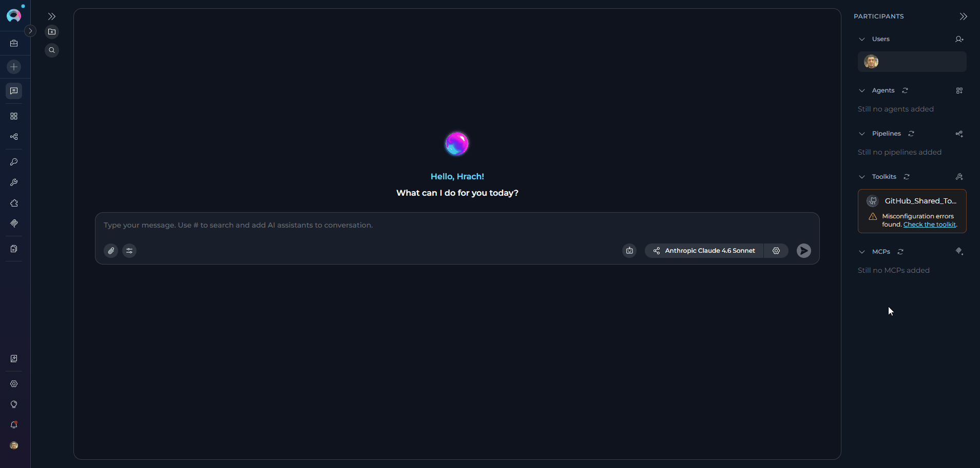Image resolution: width=980 pixels, height=468 pixels.
Task: Click the puzzle-piece toolkits icon in sidebar
Action: [13, 203]
